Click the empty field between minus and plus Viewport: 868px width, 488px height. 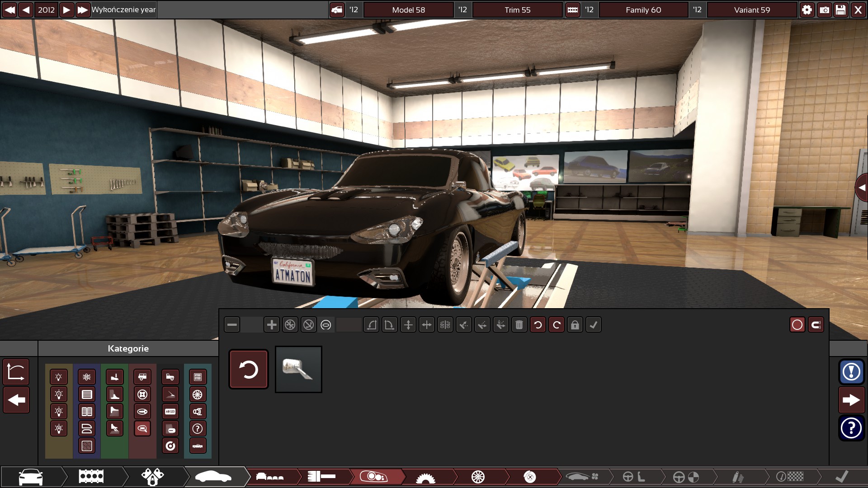pos(252,324)
